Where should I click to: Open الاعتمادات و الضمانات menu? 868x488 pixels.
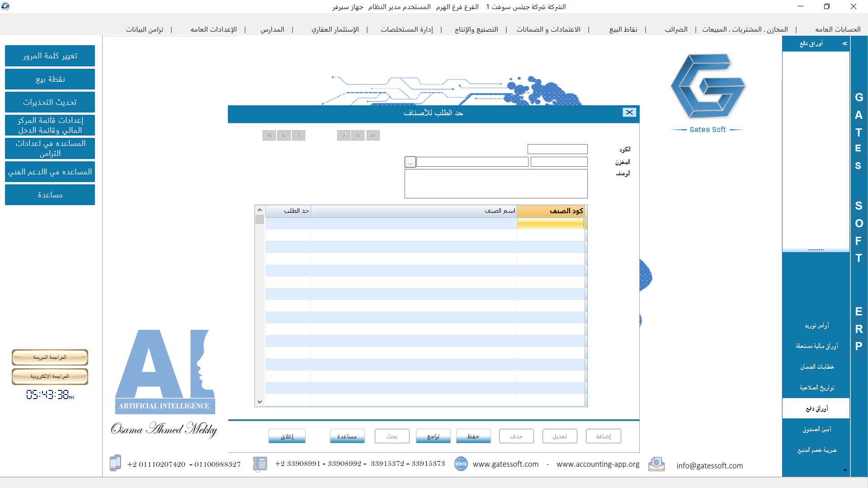[x=548, y=29]
